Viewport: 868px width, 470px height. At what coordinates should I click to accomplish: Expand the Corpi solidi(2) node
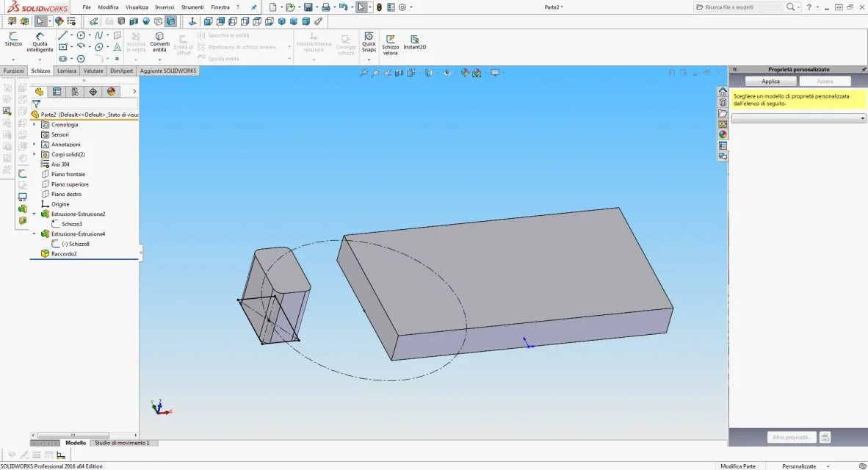click(x=35, y=154)
